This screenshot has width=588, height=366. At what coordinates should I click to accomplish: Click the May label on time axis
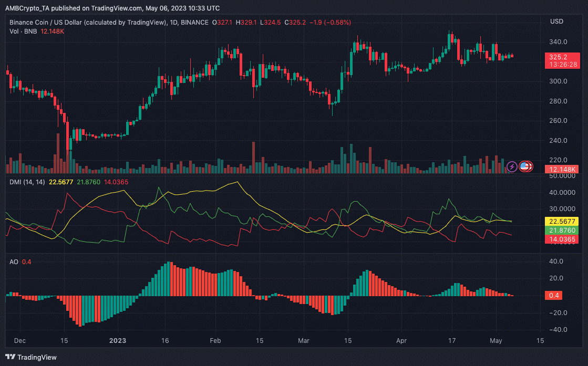click(496, 340)
